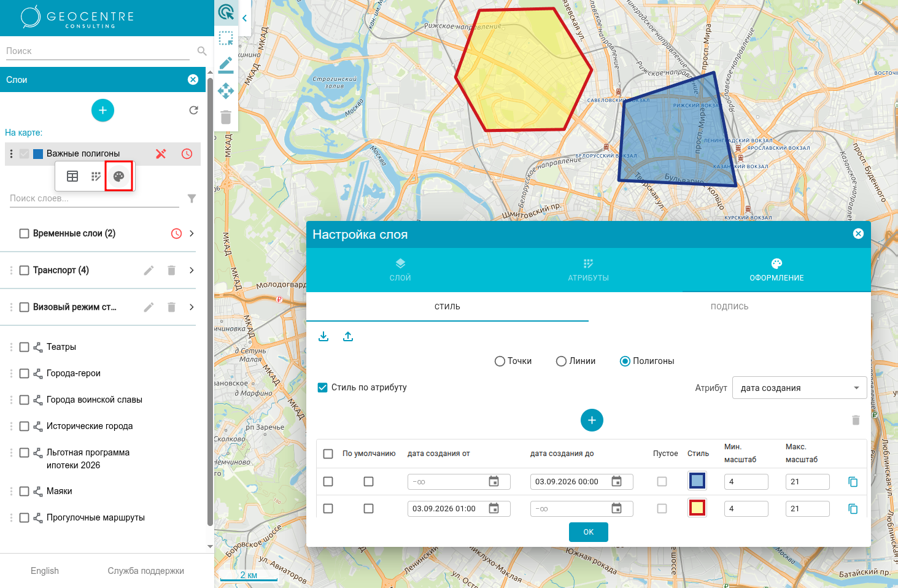Screen dimensions: 898x588
Task: Activate the map object select tool
Action: click(x=226, y=12)
